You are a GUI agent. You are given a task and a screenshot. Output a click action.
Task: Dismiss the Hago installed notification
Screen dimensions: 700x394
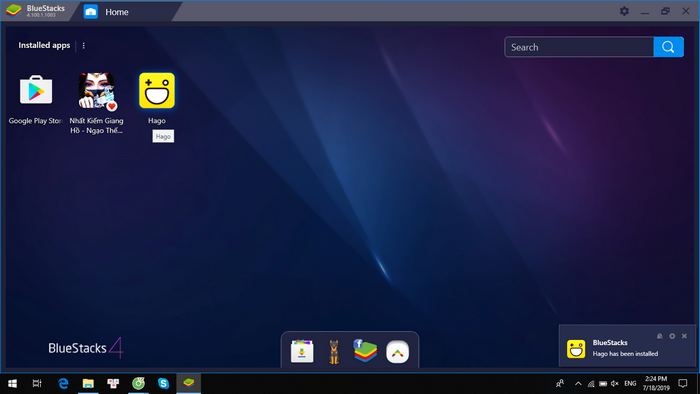684,336
